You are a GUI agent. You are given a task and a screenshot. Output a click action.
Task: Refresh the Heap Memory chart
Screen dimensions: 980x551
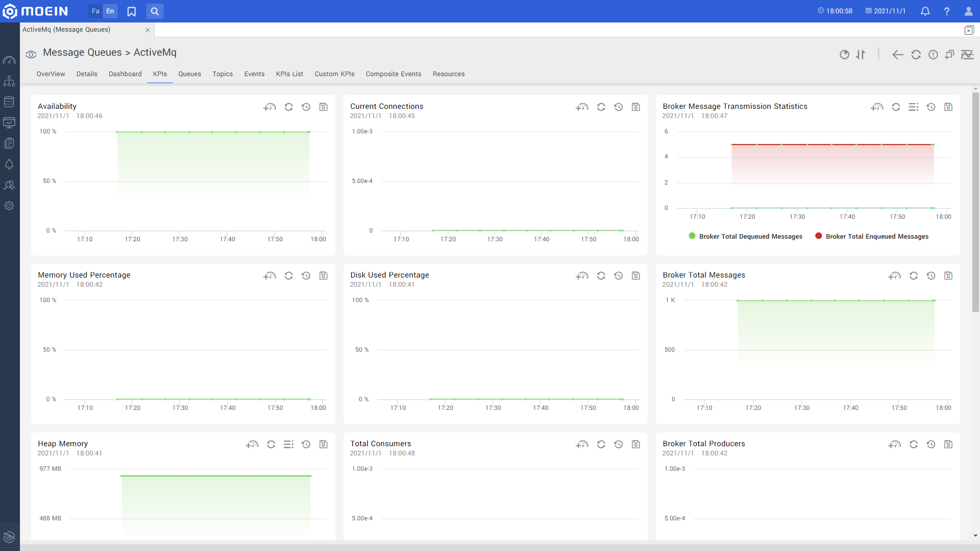click(271, 445)
